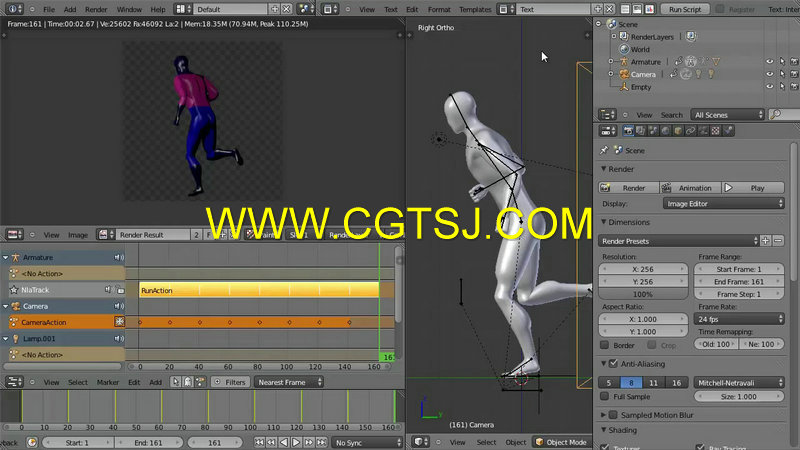Open the File menu
This screenshot has height=450, width=800.
click(x=49, y=9)
